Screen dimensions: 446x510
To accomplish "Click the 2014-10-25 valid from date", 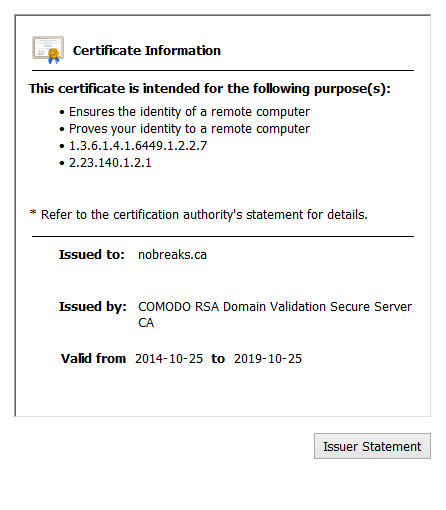I will (169, 359).
